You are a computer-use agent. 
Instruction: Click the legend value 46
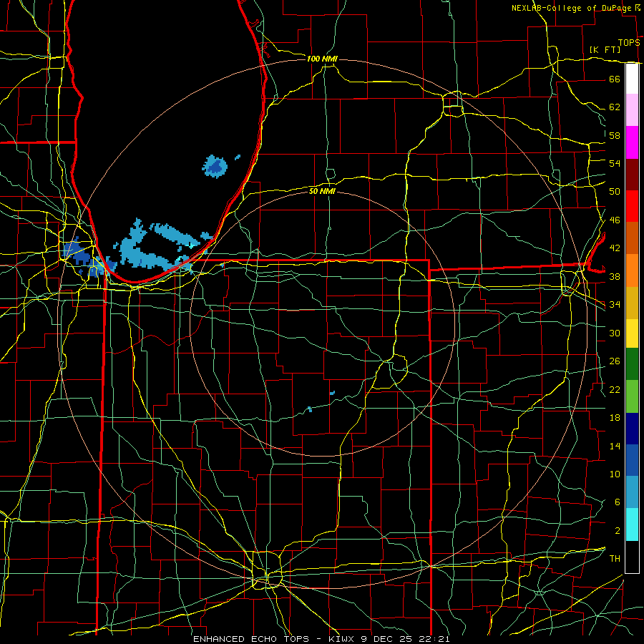point(615,220)
